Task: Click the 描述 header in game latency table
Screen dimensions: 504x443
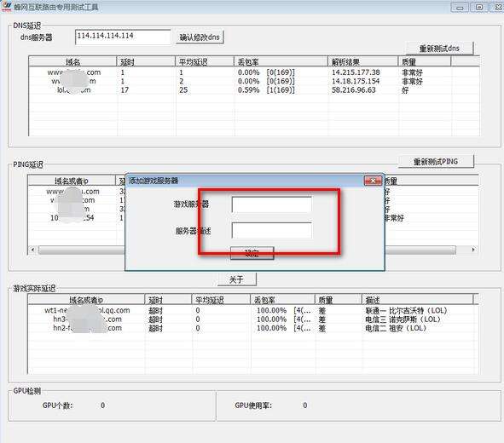Action: click(417, 300)
